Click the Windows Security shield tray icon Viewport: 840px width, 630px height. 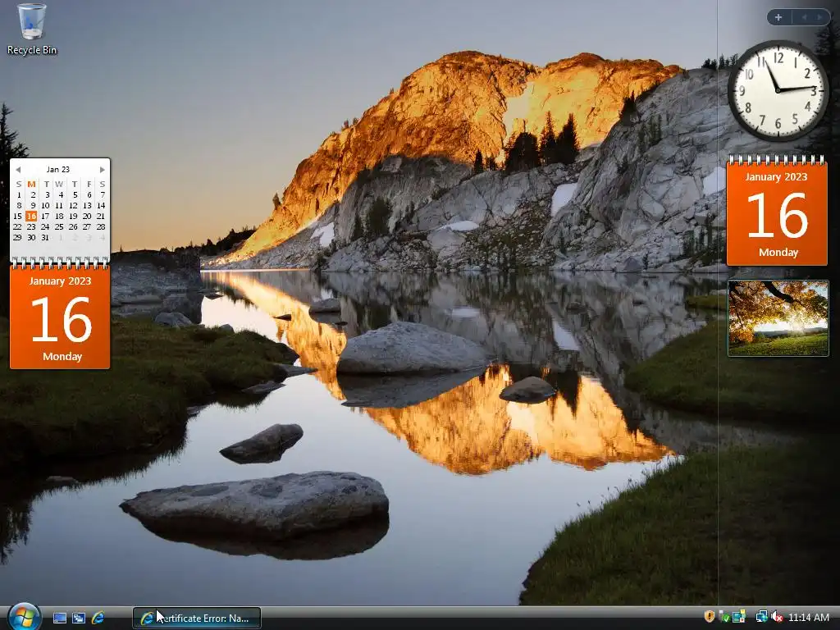pos(710,617)
